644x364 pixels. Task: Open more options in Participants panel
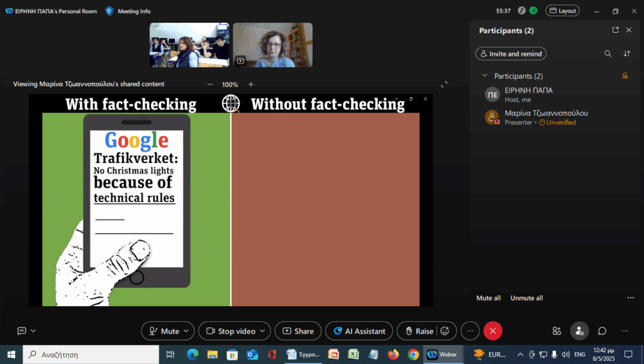click(x=630, y=298)
